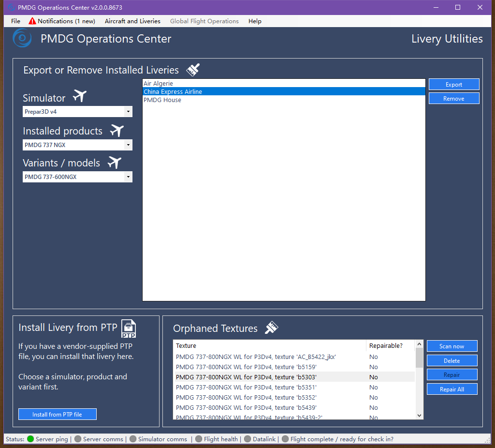The image size is (495, 448).
Task: Click the orphaned textures scrollbar thumb
Action: click(419, 358)
